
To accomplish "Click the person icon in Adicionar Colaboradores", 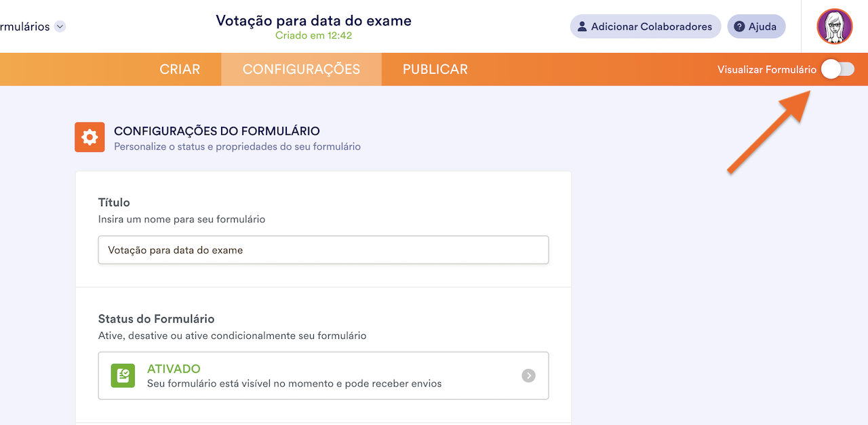I will (x=582, y=27).
